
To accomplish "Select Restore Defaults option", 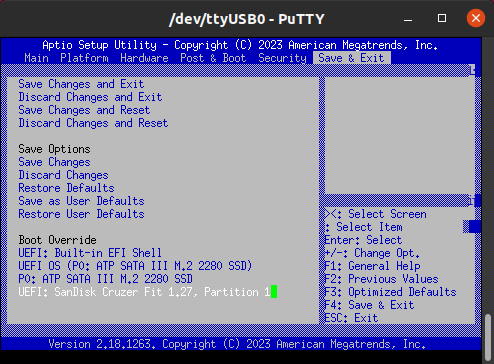I will tap(66, 188).
